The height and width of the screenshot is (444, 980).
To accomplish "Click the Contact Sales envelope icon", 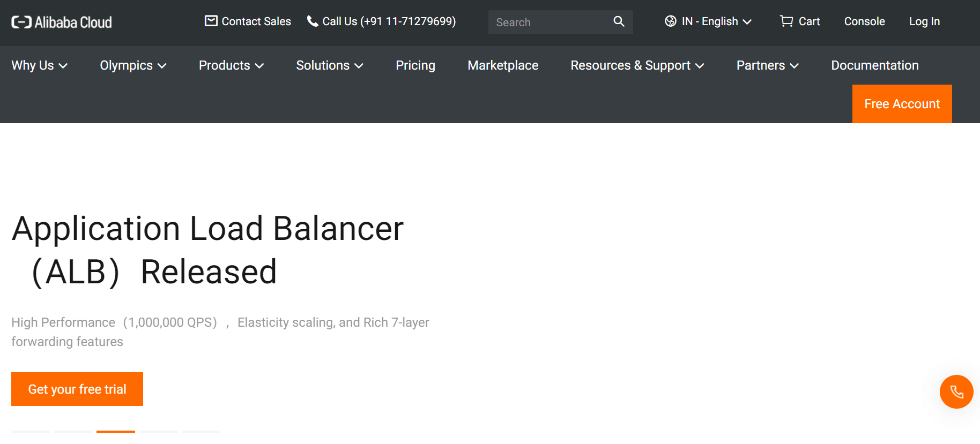I will pyautogui.click(x=211, y=21).
